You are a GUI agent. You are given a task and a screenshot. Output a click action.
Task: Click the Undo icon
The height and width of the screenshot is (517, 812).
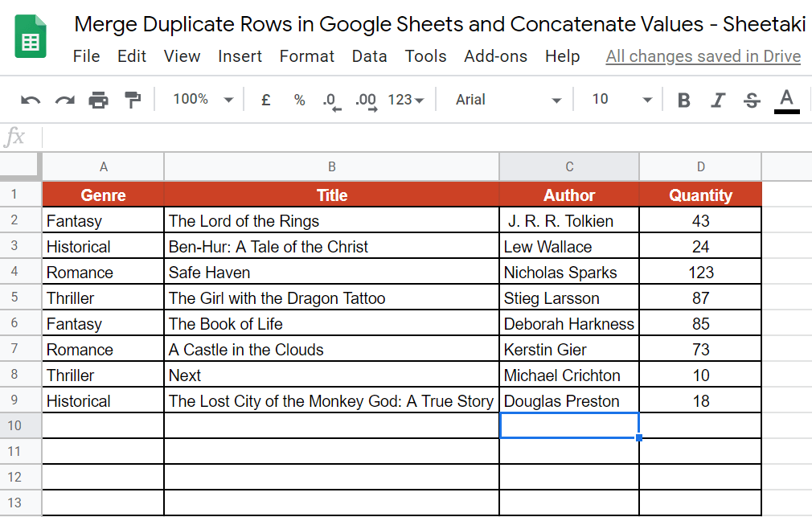coord(31,100)
